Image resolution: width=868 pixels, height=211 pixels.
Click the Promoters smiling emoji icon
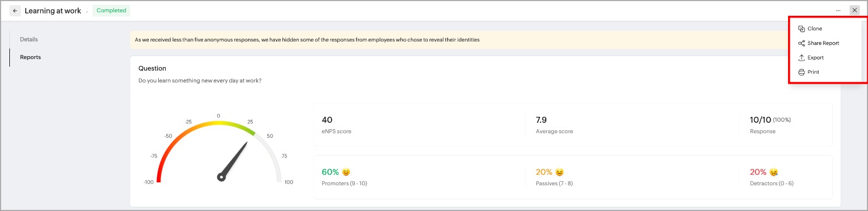(x=346, y=172)
